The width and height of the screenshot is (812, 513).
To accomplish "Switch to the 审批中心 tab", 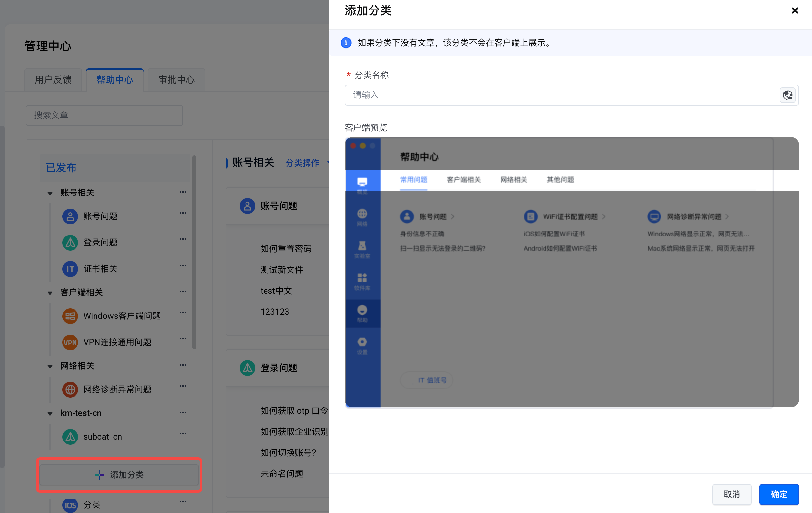I will pos(176,80).
